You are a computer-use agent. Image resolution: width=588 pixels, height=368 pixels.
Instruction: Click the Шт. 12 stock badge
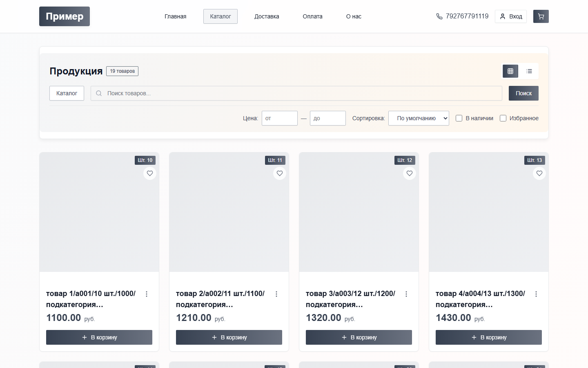[405, 160]
